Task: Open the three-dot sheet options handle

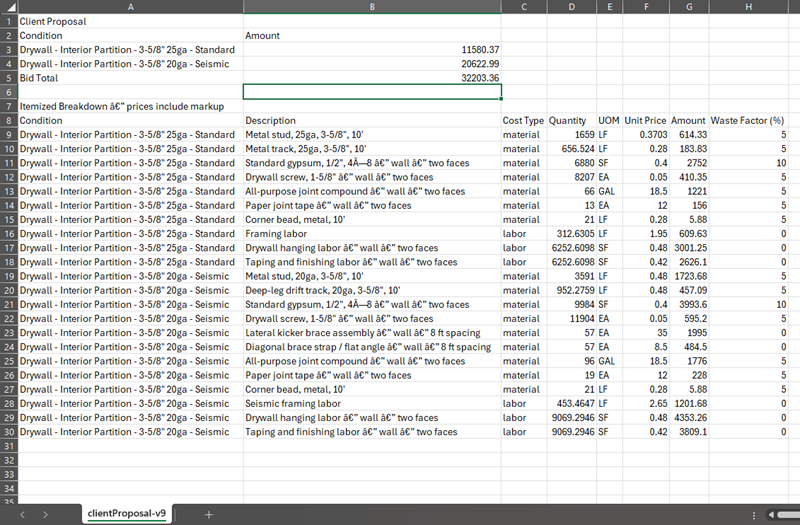Action: point(754,515)
